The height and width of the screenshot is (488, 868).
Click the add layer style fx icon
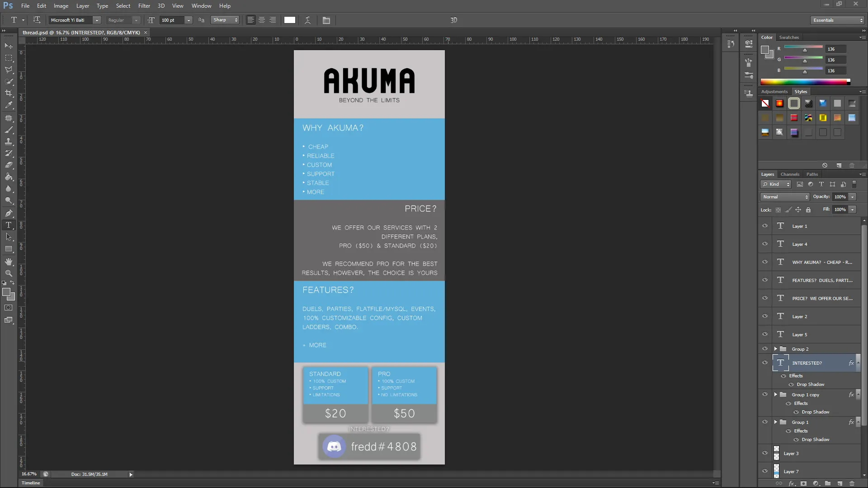pos(792,483)
